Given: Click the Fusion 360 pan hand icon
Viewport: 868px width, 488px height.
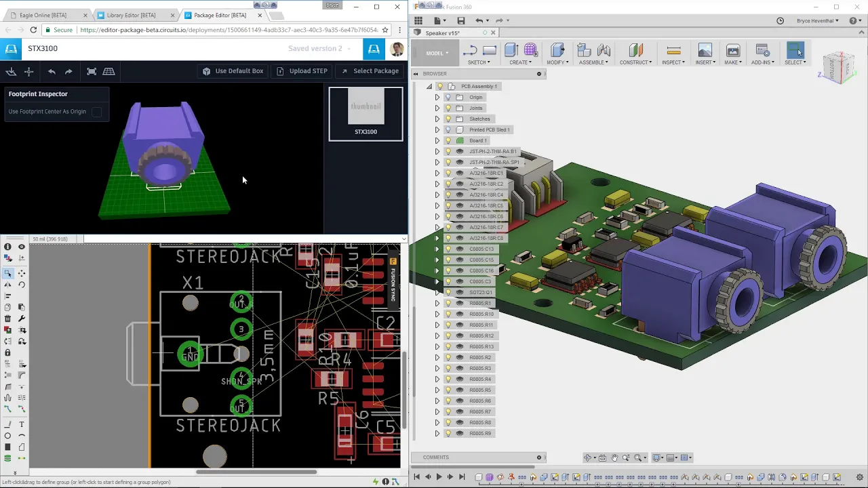Looking at the screenshot, I should [x=614, y=457].
